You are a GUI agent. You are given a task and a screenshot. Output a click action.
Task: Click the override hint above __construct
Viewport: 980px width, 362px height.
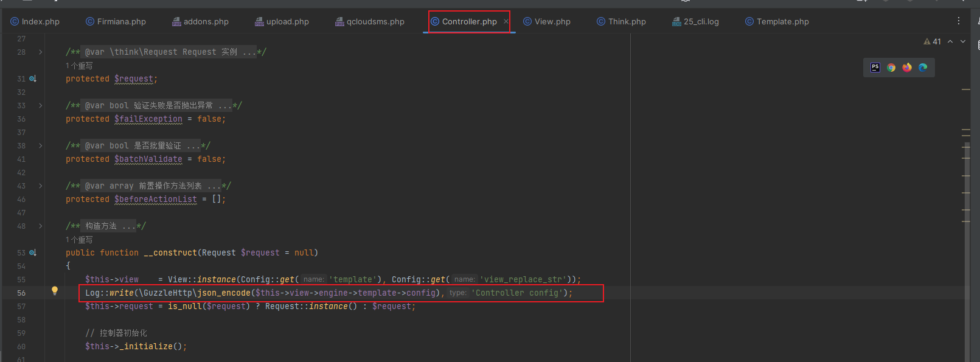(79, 240)
